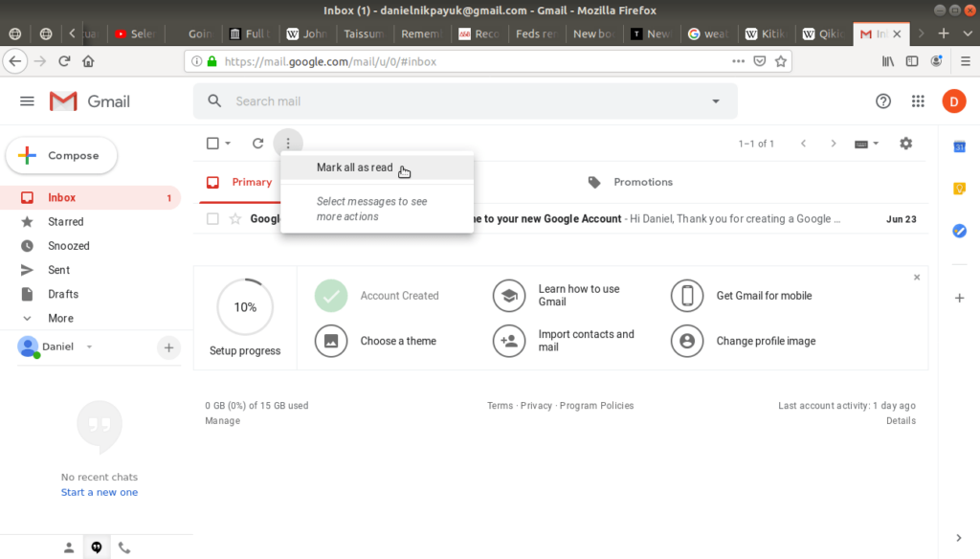The image size is (980, 559).
Task: Open Daniel's chat status dropdown
Action: 89,347
